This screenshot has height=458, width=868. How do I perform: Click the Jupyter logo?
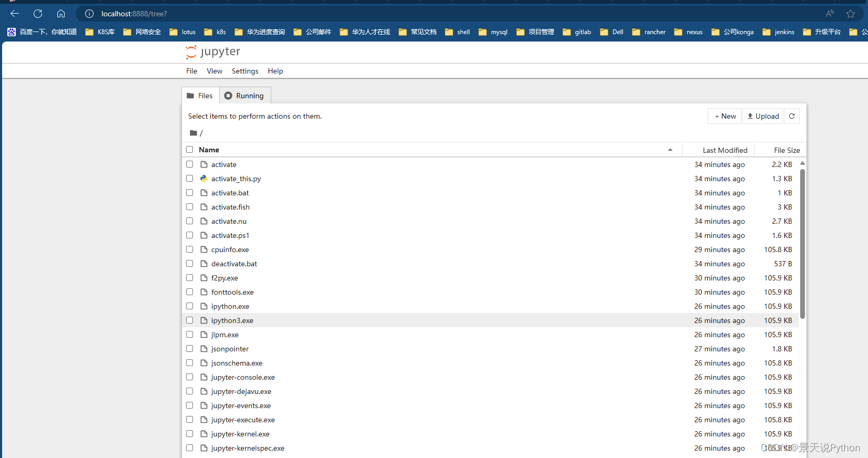(213, 51)
